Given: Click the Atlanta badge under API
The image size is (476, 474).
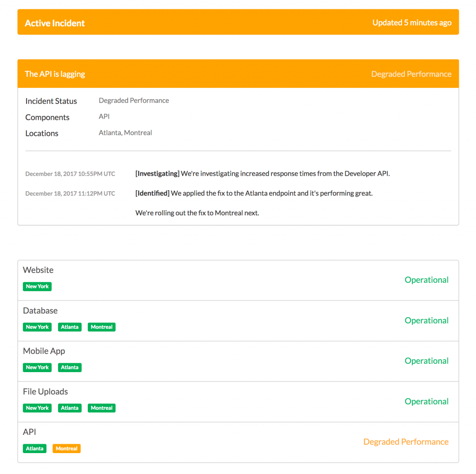Looking at the screenshot, I should point(34,448).
